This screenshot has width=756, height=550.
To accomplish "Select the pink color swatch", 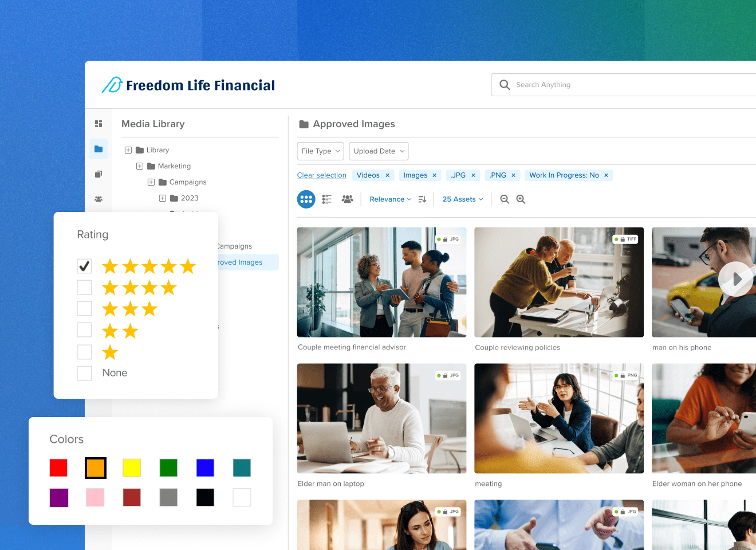I will [95, 498].
